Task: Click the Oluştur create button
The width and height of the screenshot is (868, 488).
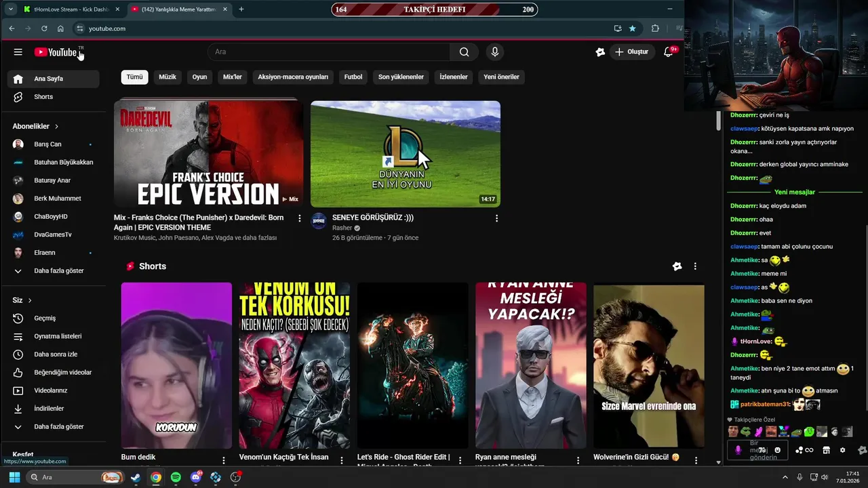Action: point(631,52)
